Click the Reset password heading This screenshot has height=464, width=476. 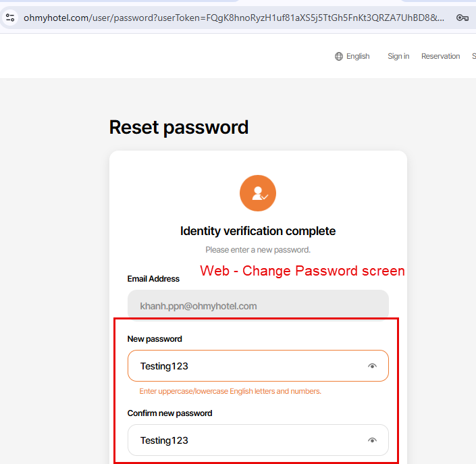179,127
